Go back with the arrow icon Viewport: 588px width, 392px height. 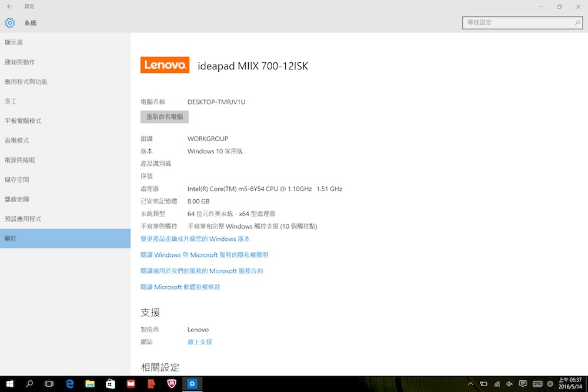10,6
